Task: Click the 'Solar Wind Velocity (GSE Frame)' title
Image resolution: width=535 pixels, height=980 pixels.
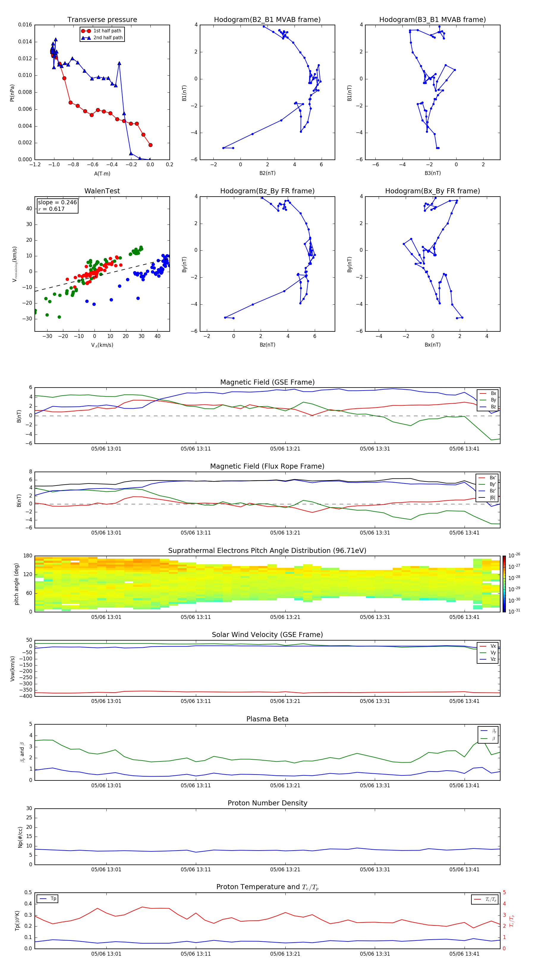Action: 267,635
